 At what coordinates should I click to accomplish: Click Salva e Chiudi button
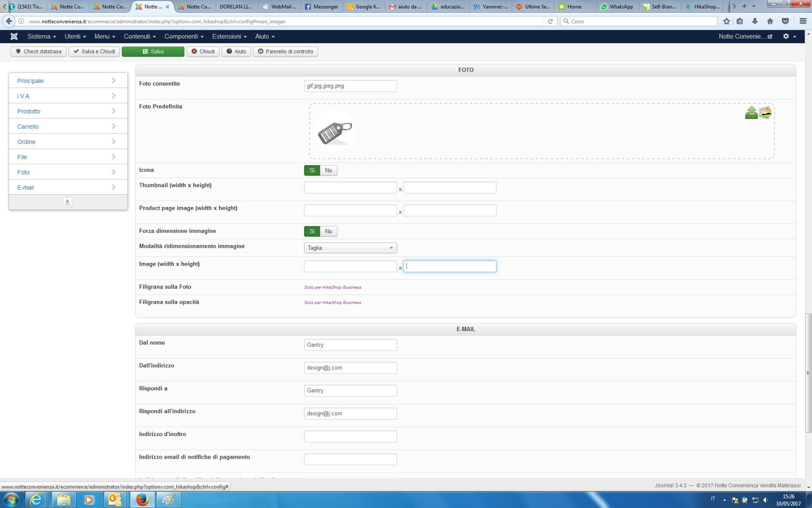94,52
